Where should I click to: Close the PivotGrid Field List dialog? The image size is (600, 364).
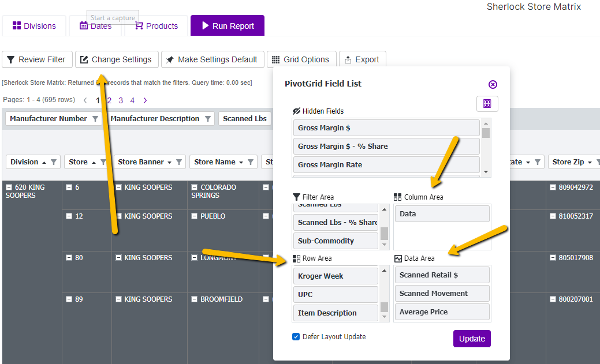(x=493, y=84)
